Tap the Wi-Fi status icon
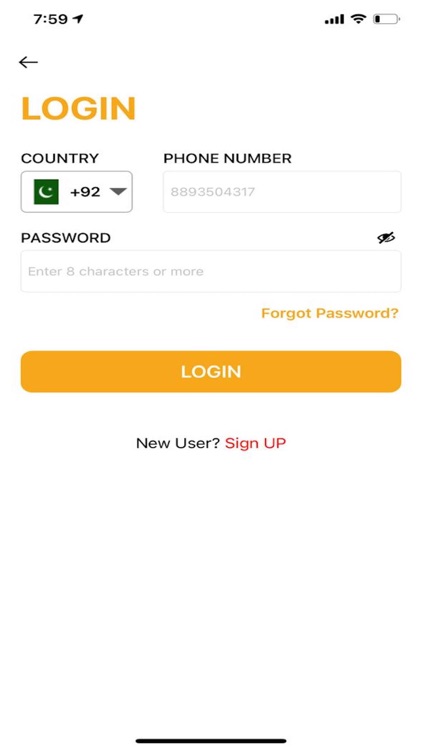 (357, 19)
